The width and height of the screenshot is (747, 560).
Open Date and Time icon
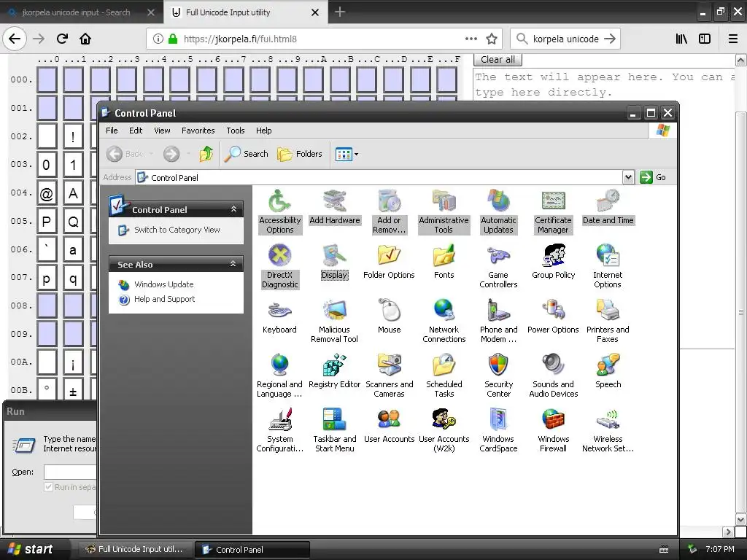pos(608,207)
